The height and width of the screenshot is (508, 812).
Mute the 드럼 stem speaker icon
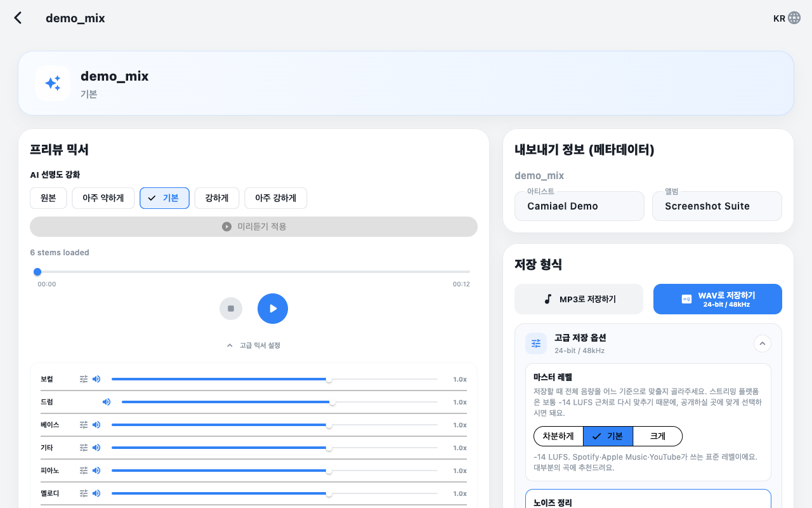tap(107, 402)
